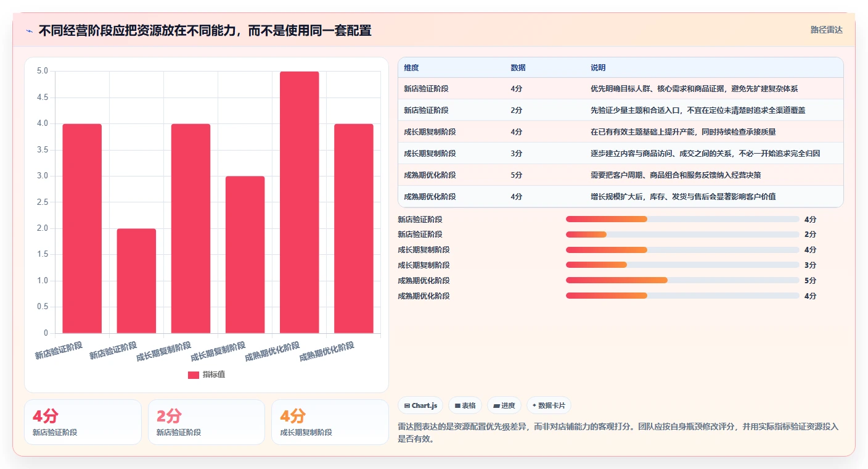Click the 成长期复制阶段 chart bar valued 3

tap(245, 255)
